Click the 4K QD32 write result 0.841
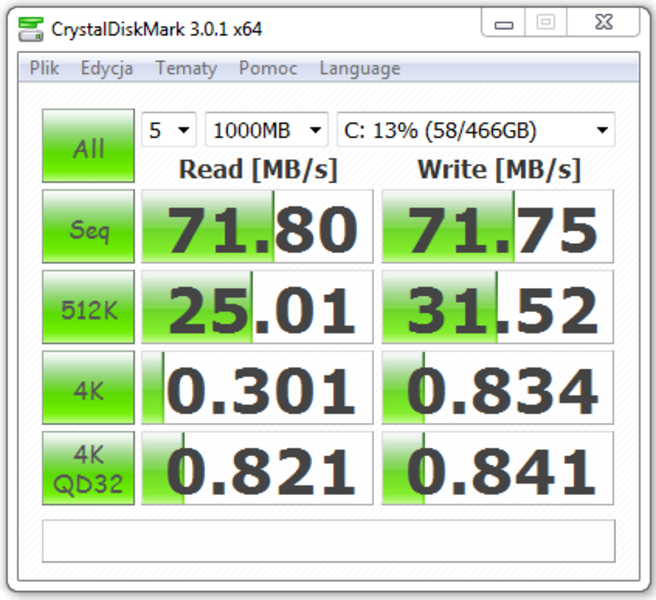 [498, 468]
